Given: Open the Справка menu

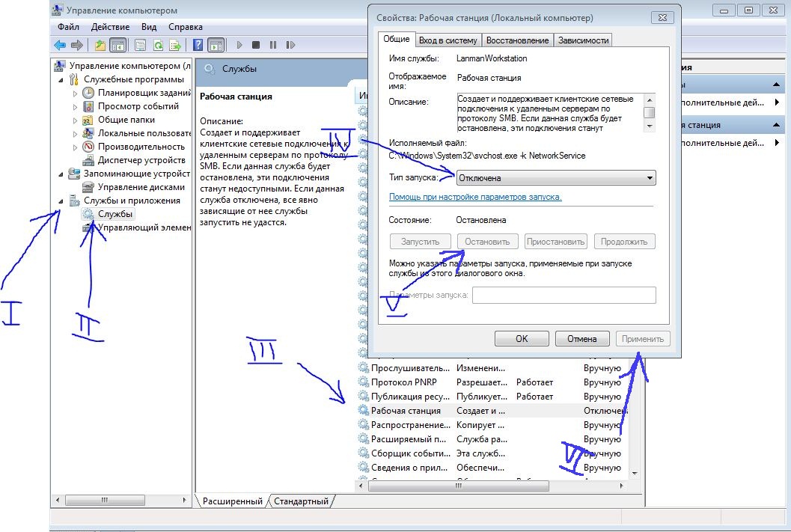Looking at the screenshot, I should click(185, 27).
